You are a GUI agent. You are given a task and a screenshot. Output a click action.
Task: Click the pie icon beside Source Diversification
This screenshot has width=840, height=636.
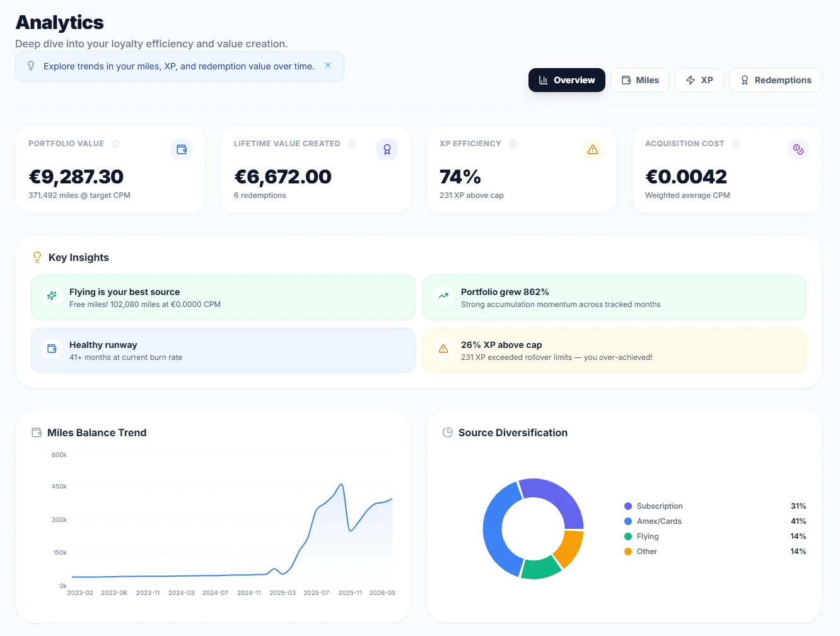point(448,432)
